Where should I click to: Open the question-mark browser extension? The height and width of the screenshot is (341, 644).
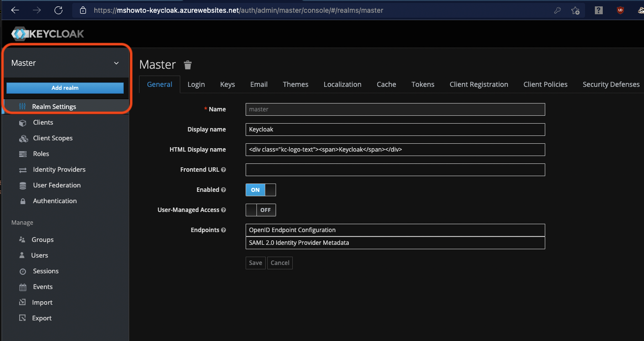[598, 10]
